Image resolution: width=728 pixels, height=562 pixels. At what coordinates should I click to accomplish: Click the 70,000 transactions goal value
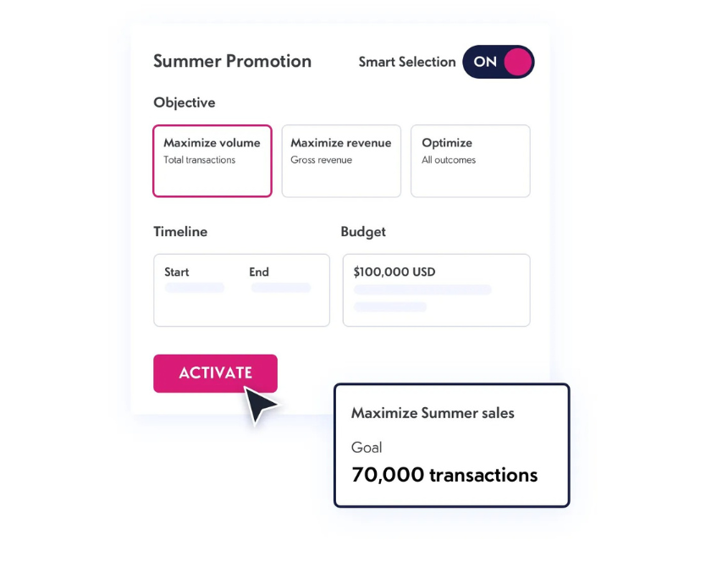pos(444,475)
